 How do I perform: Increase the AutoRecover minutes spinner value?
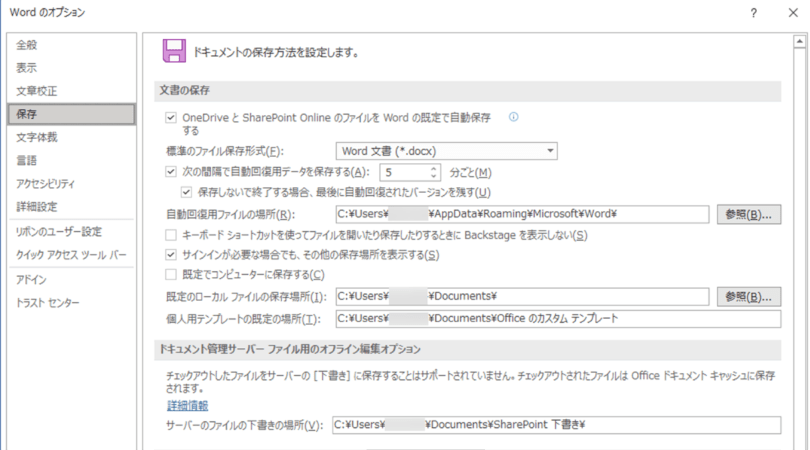pos(433,168)
